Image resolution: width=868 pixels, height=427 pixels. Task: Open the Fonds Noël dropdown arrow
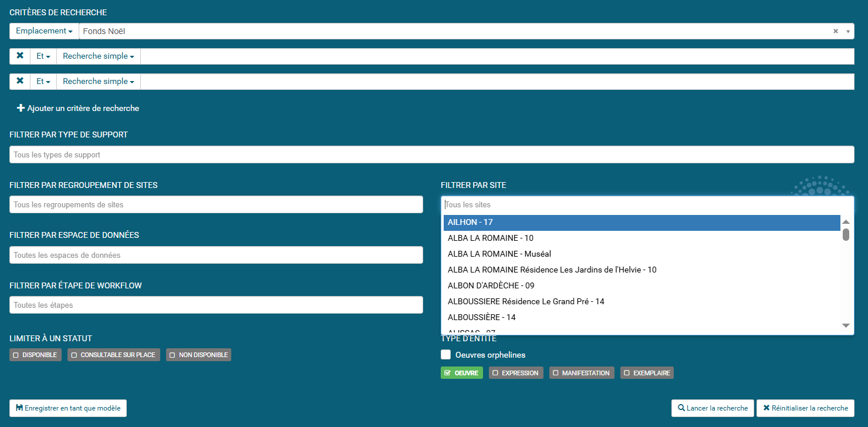click(847, 31)
